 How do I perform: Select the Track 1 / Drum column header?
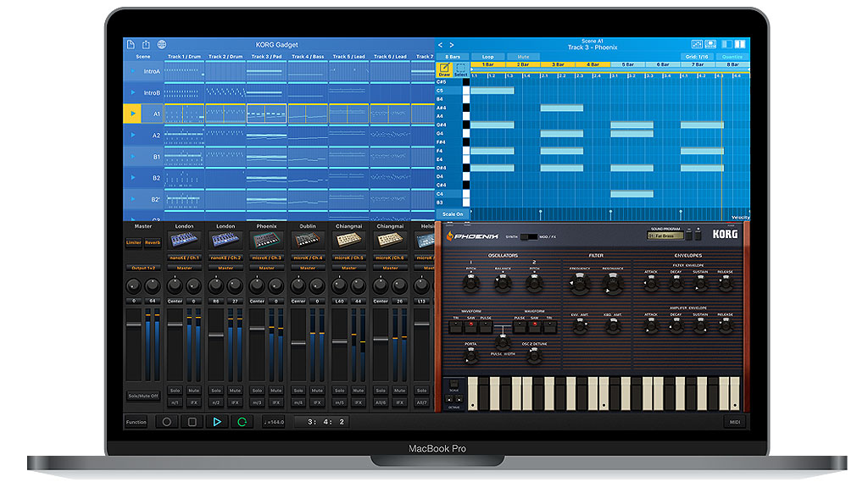(x=184, y=57)
